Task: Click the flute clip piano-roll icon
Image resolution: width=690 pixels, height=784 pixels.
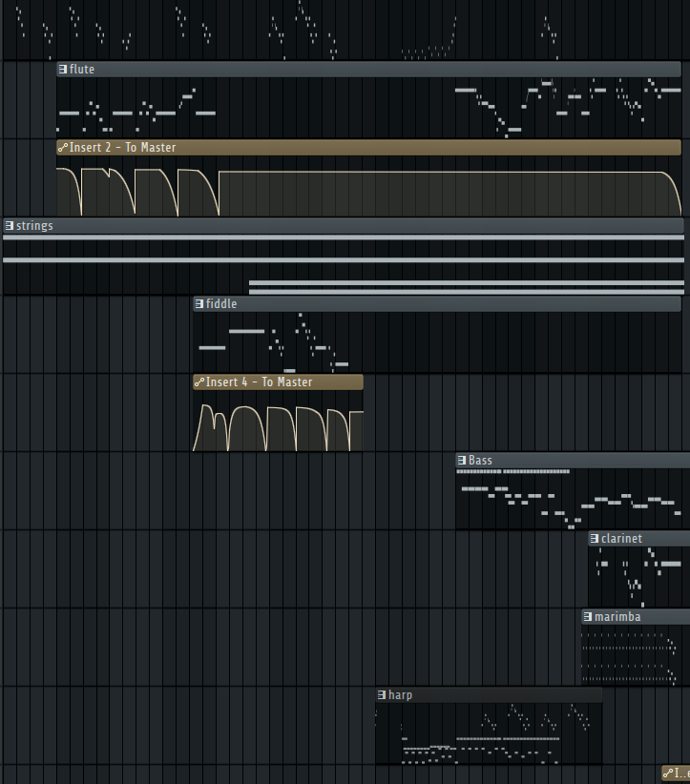Action: pos(63,69)
